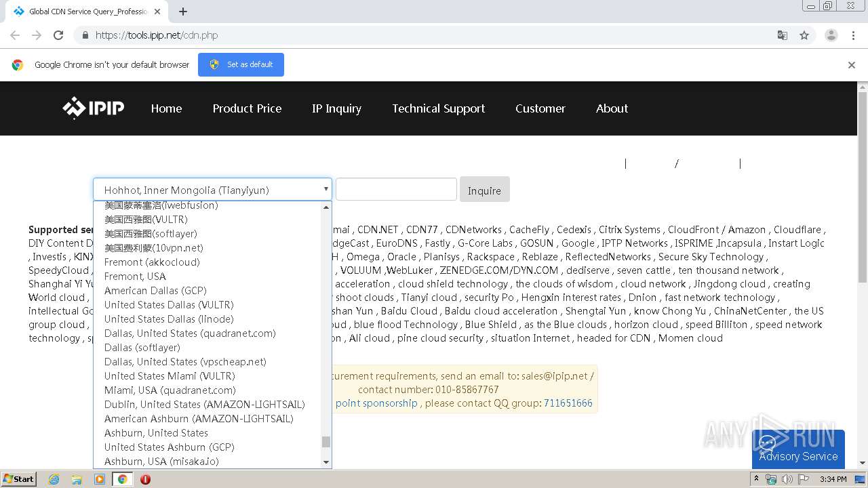The width and height of the screenshot is (868, 488).
Task: Bookmark this page with star icon
Action: 804,35
